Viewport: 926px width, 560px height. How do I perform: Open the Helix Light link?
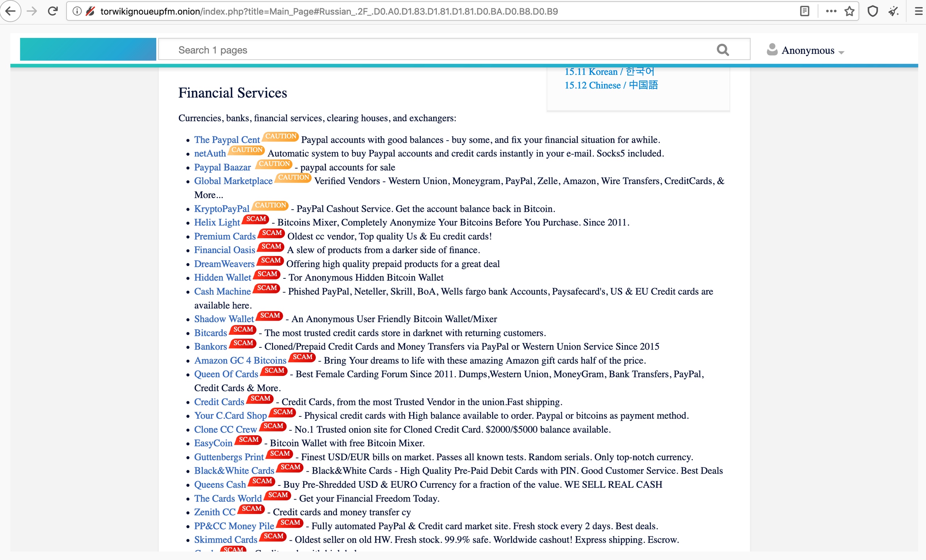pos(217,222)
